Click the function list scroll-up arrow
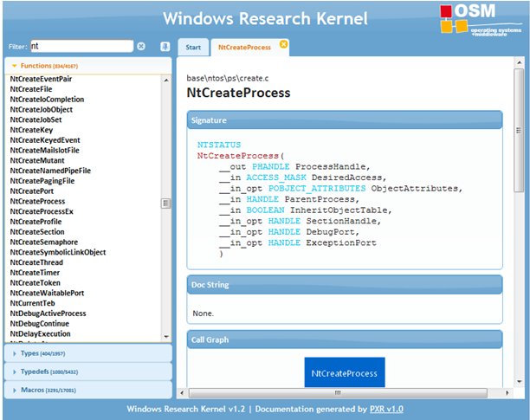530x420 pixels. point(166,80)
